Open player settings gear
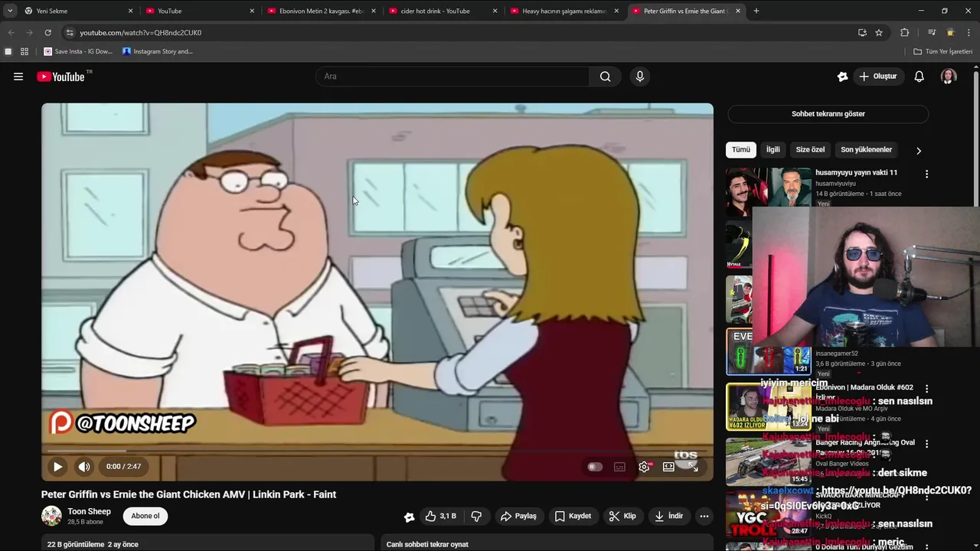This screenshot has width=980, height=551. pyautogui.click(x=644, y=467)
